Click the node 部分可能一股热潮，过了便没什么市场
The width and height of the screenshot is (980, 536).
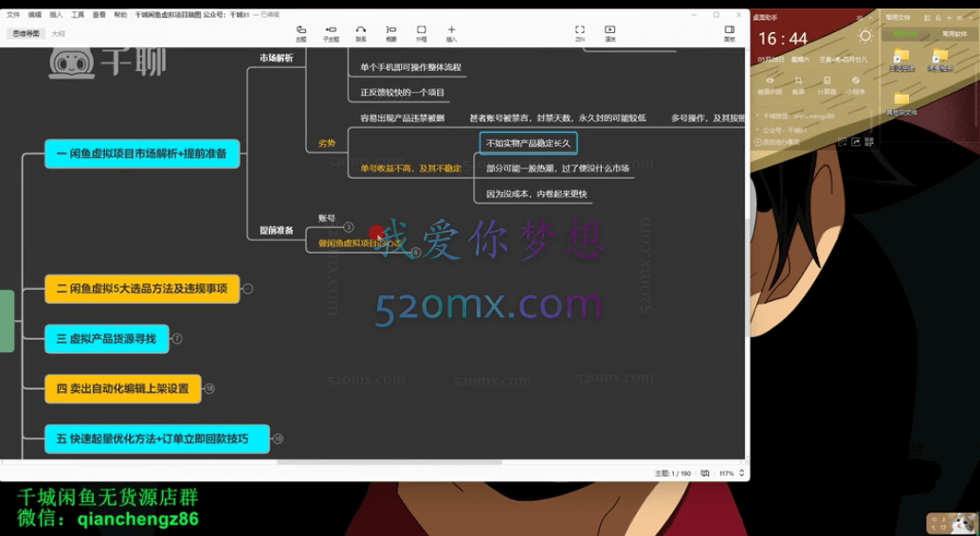pos(557,168)
